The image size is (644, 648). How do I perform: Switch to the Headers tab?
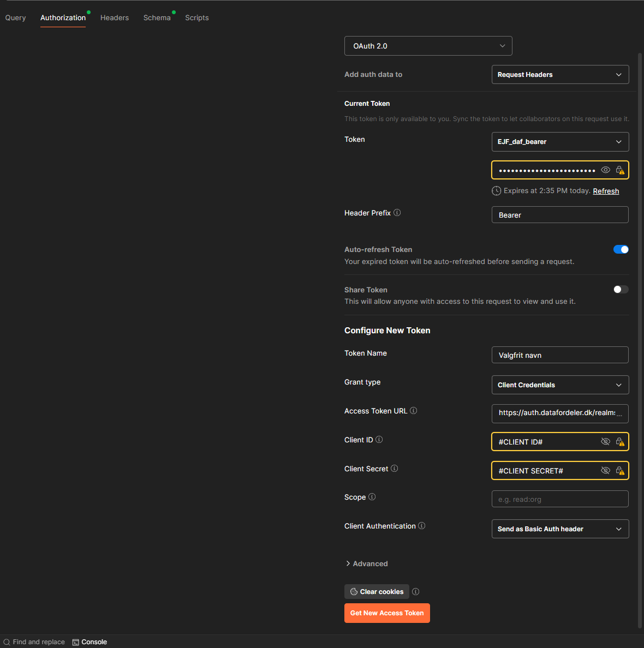pyautogui.click(x=115, y=17)
